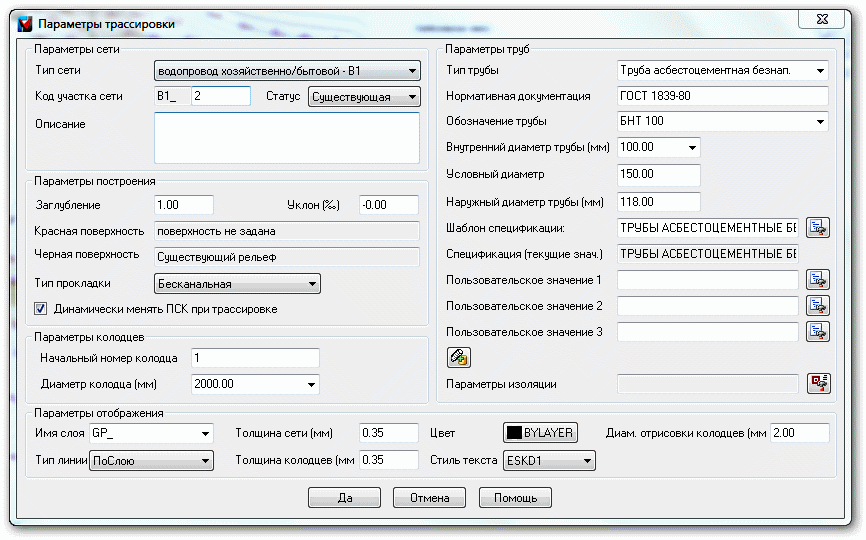Expand the Статус combo box
The image size is (866, 540).
click(364, 97)
